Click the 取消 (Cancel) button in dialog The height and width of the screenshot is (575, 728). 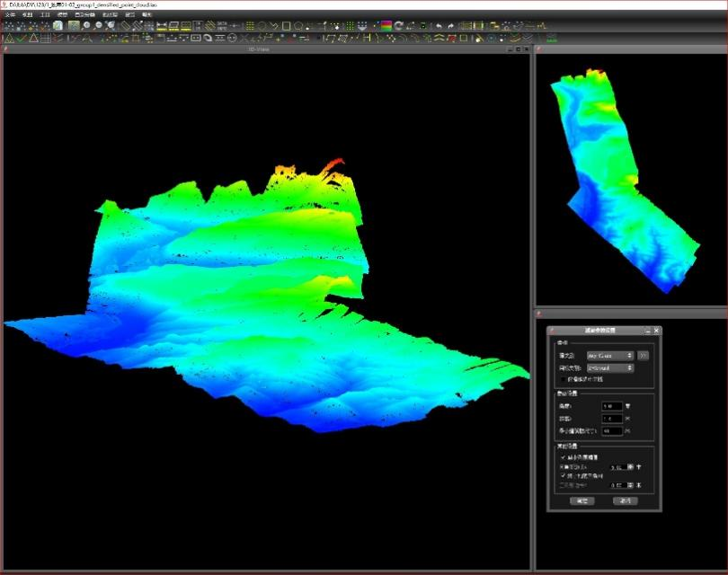tap(625, 500)
